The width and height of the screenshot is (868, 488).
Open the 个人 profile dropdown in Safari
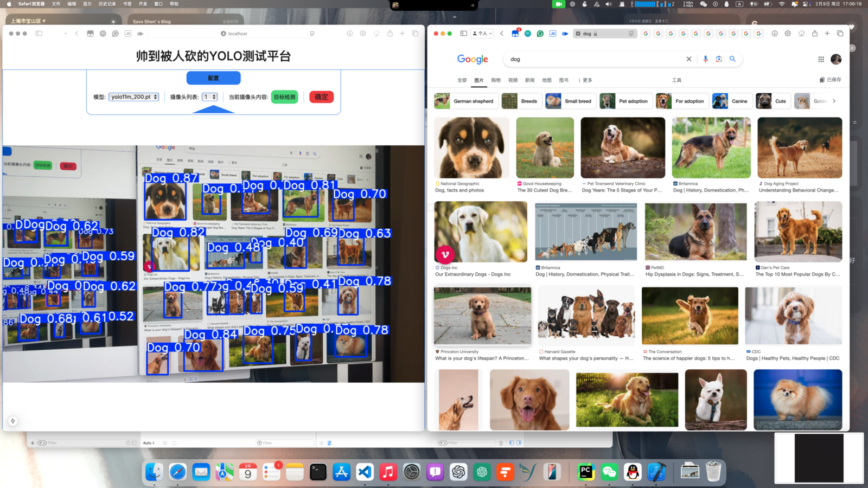point(482,34)
